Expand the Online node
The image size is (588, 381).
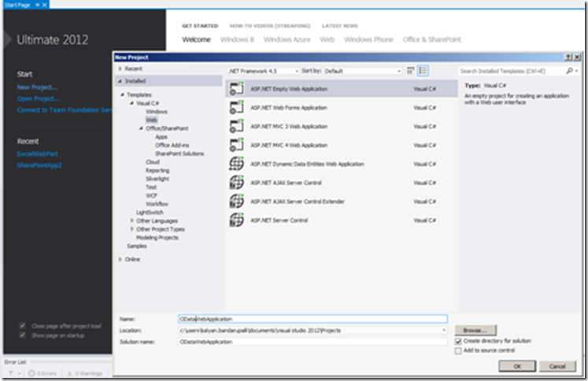pos(120,259)
